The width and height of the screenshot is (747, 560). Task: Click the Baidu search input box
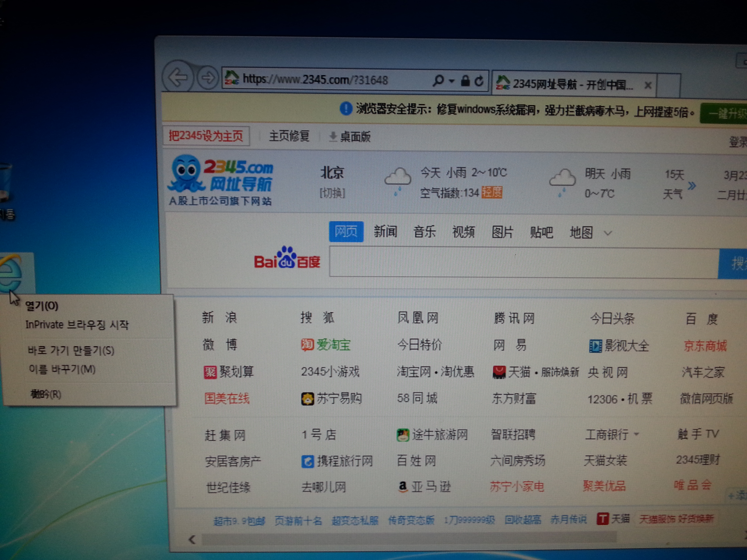tap(524, 263)
